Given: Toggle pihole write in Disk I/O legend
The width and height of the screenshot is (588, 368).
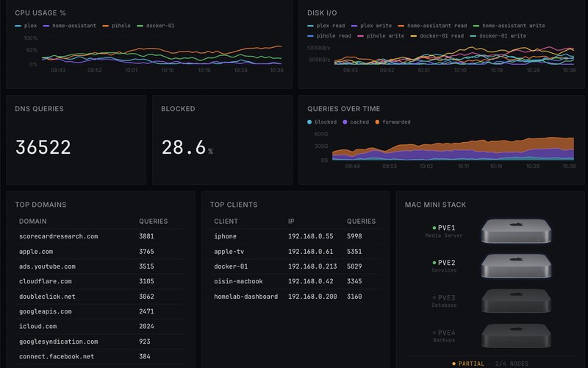Looking at the screenshot, I should (381, 35).
